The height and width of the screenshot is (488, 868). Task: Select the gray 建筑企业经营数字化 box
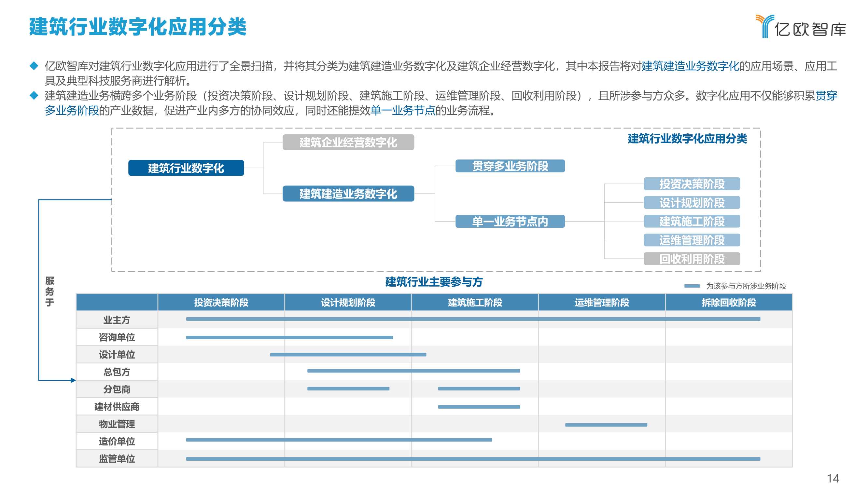click(348, 142)
